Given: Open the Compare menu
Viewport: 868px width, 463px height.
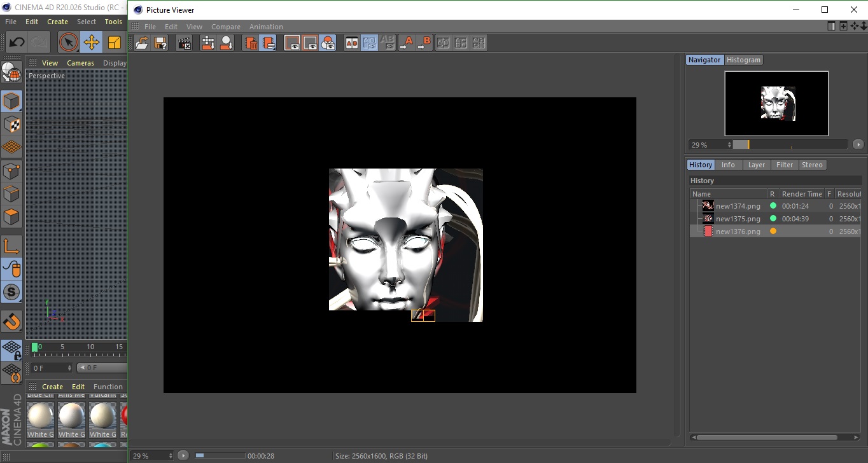Looking at the screenshot, I should pos(226,27).
